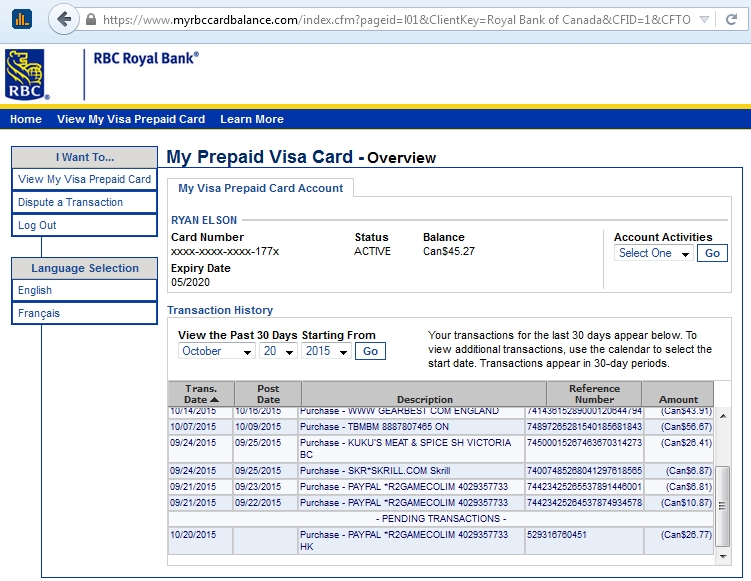751x581 pixels.
Task: Open Learn More in the navigation bar
Action: 252,119
